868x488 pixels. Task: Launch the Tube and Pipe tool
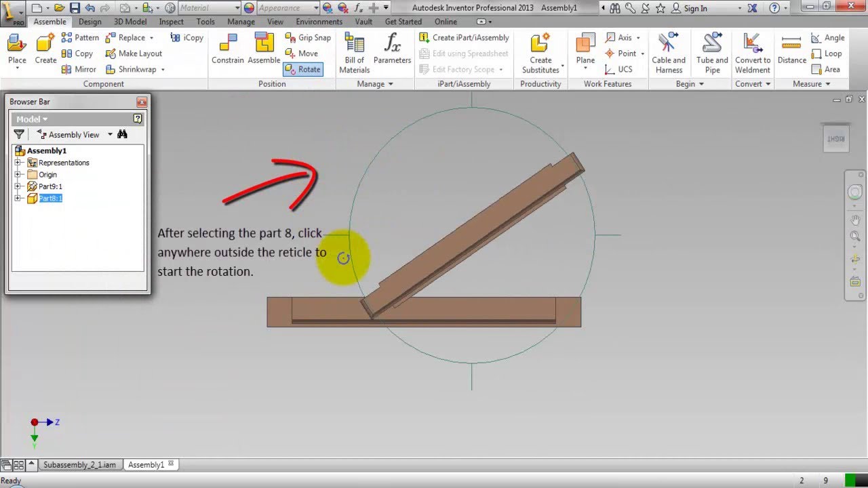(x=711, y=52)
